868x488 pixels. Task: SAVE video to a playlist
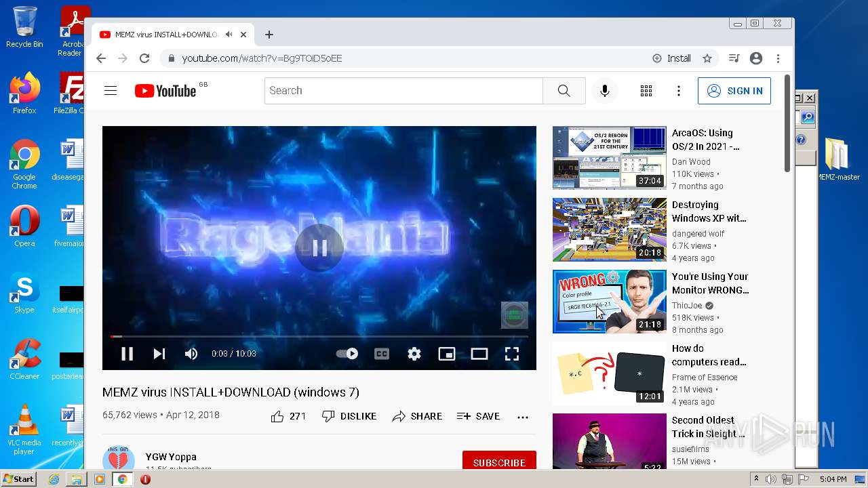[479, 416]
